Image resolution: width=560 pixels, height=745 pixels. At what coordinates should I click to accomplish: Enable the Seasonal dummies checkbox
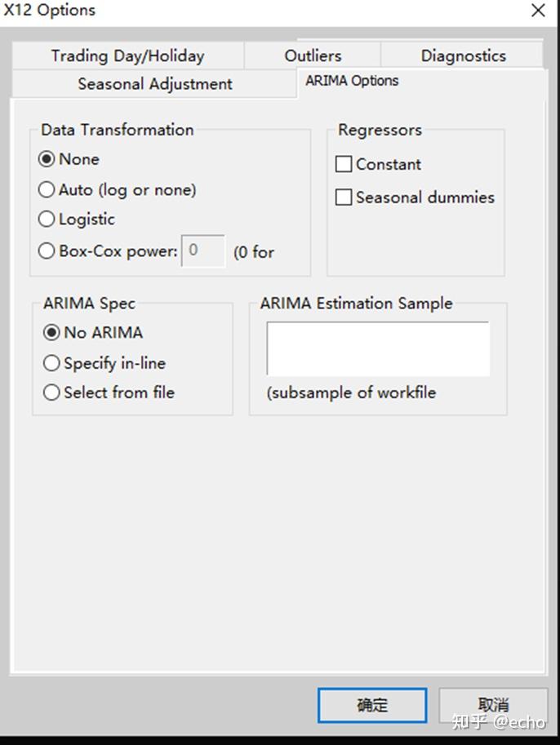344,197
